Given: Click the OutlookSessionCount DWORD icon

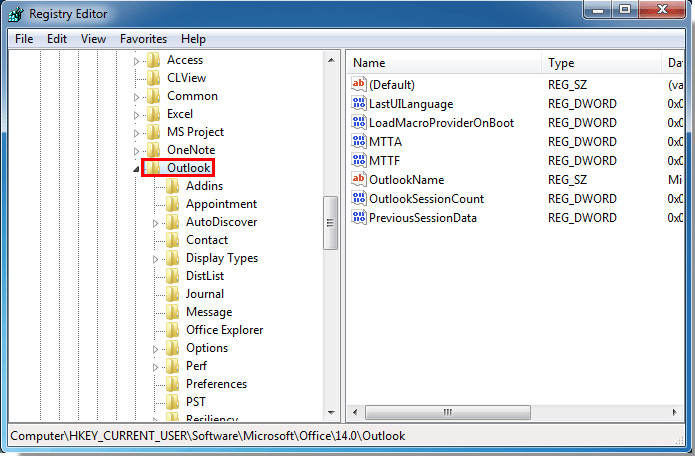Looking at the screenshot, I should pyautogui.click(x=359, y=199).
